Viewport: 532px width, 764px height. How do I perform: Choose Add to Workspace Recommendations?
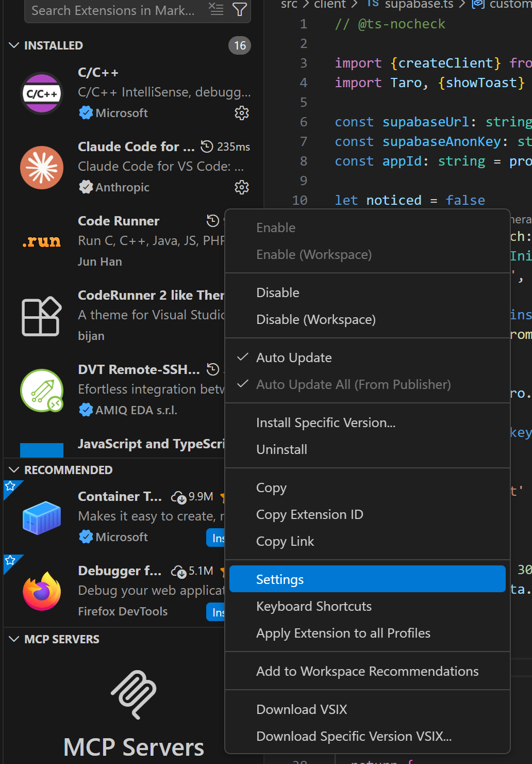[367, 671]
